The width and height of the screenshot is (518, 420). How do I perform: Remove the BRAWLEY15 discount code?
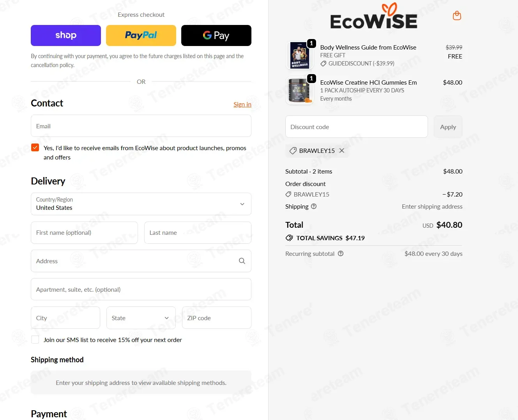[342, 151]
